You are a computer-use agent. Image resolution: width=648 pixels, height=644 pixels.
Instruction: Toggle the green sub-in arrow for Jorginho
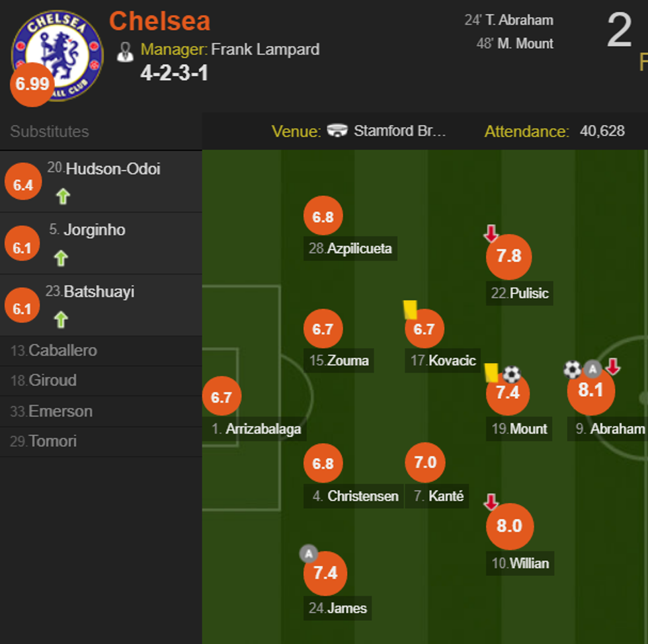61,258
